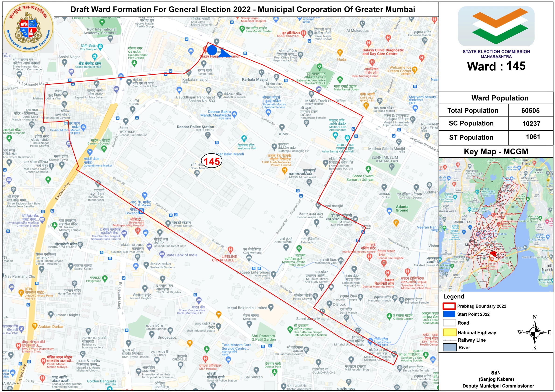Click the blue circle start point marker
Image resolution: width=555 pixels, height=392 pixels.
212,50
